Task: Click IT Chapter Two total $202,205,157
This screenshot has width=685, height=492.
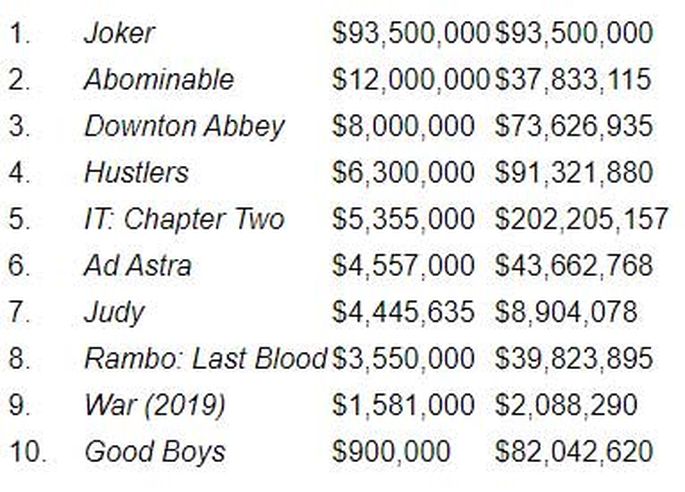Action: [x=581, y=219]
